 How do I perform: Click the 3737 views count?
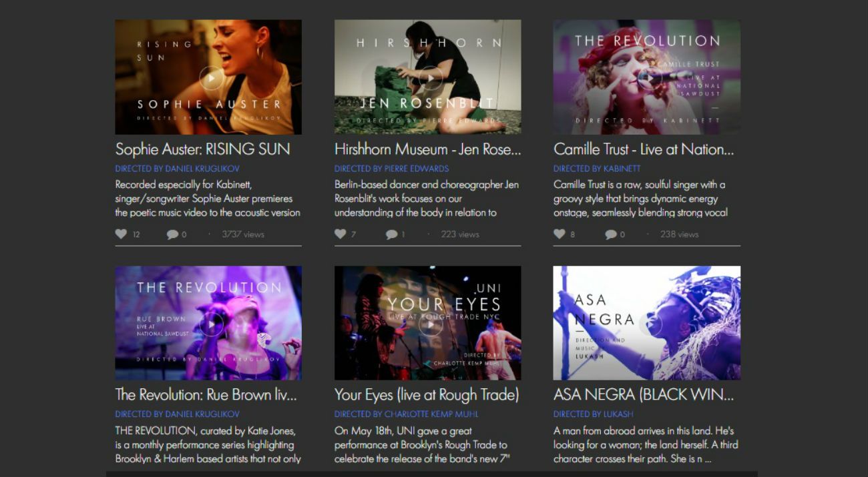click(243, 234)
